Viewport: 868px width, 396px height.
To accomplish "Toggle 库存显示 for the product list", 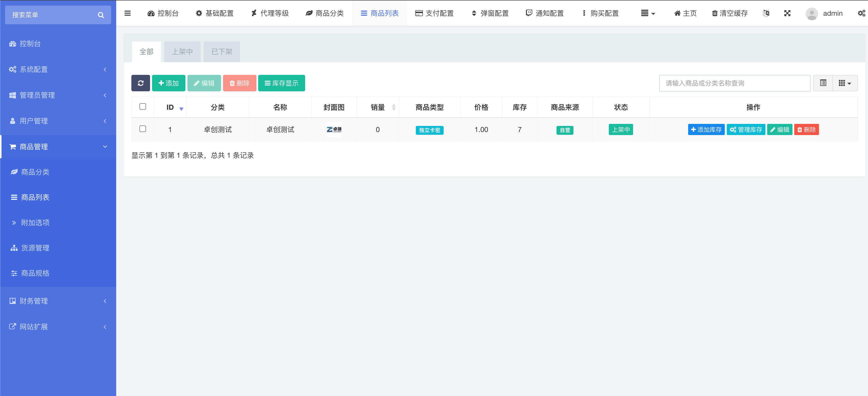I will click(x=281, y=83).
